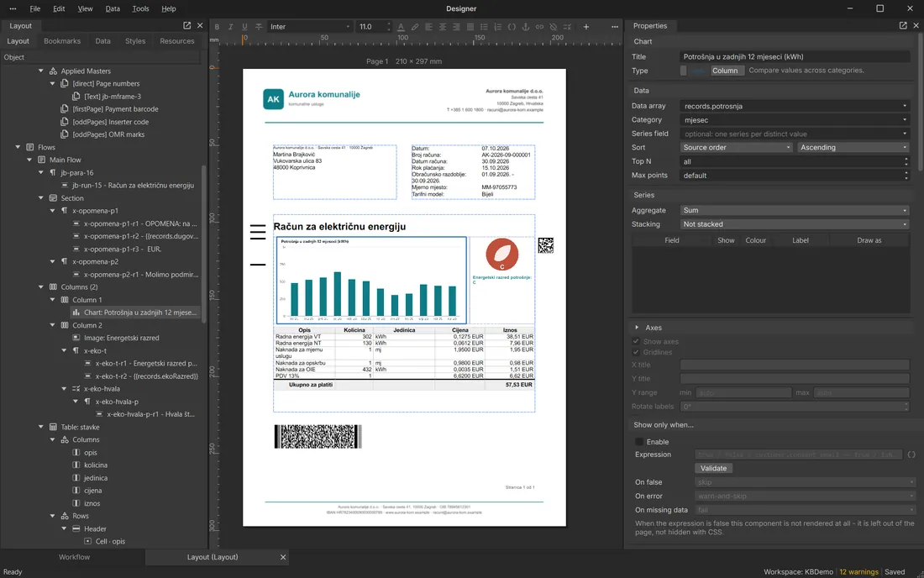Switch to the Bookmarks tab

(62, 41)
